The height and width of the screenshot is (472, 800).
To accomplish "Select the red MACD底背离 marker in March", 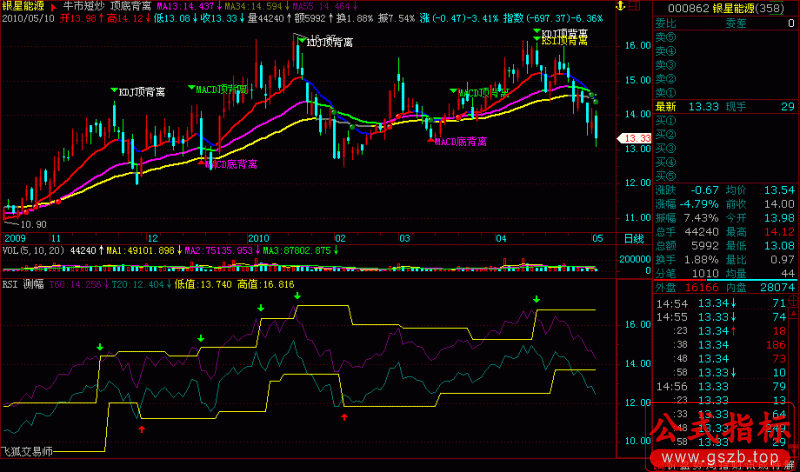I will [x=460, y=142].
